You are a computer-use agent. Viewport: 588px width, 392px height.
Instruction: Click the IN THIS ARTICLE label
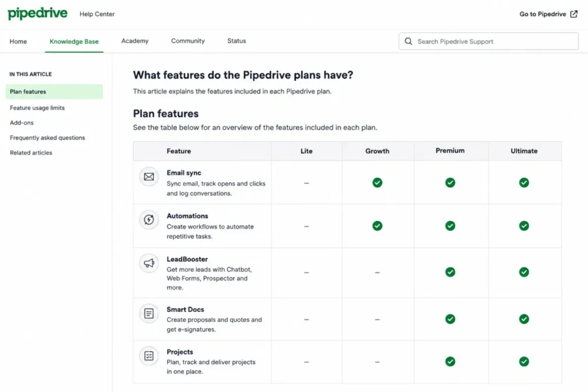point(30,74)
